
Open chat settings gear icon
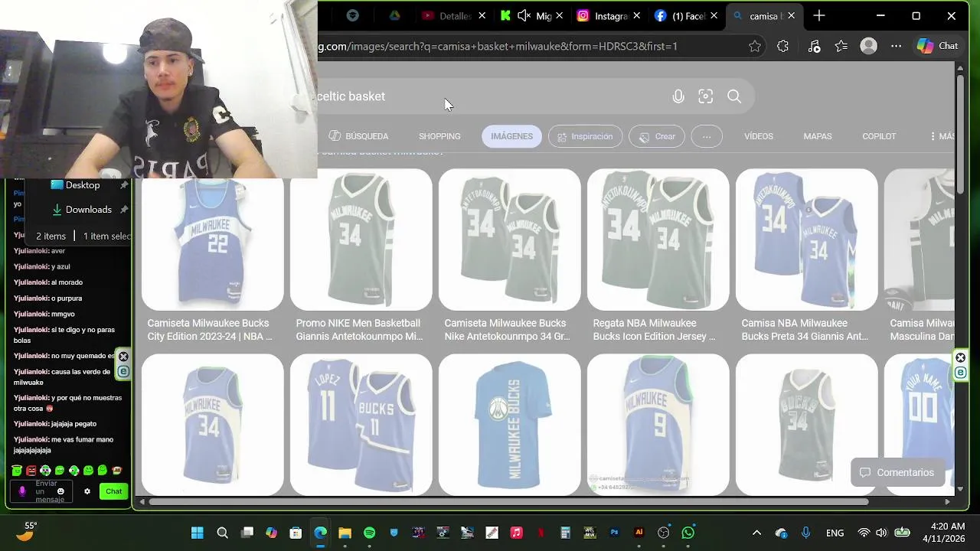pyautogui.click(x=87, y=491)
